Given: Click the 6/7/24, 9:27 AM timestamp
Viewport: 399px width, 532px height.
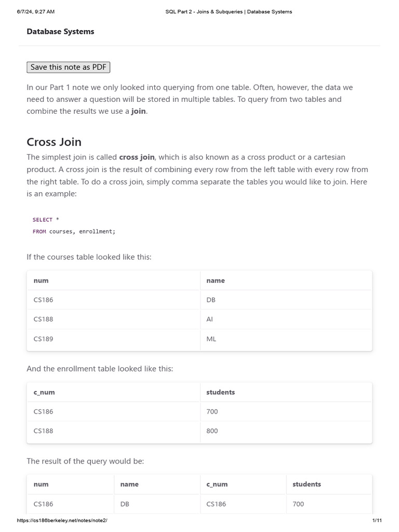Looking at the screenshot, I should tap(36, 12).
